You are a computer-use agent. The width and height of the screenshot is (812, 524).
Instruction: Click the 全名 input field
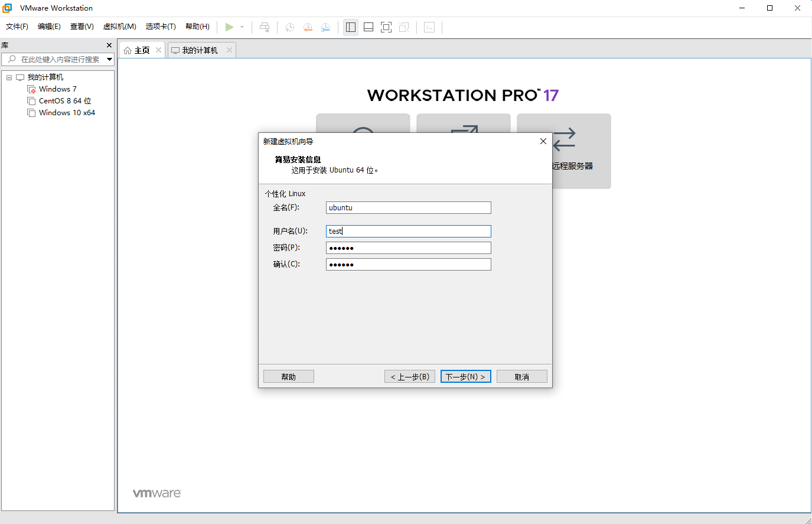[x=408, y=208]
